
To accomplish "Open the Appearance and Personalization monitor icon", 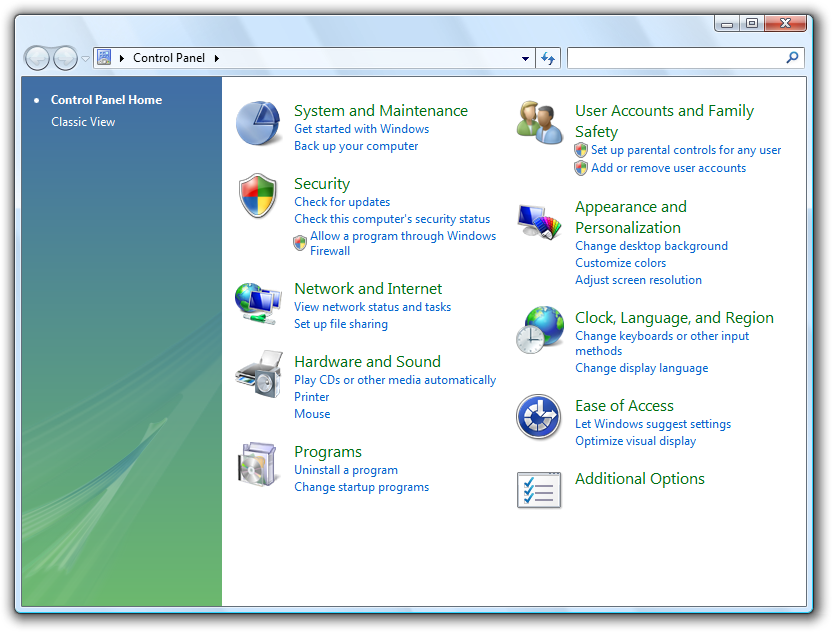I will tap(539, 221).
